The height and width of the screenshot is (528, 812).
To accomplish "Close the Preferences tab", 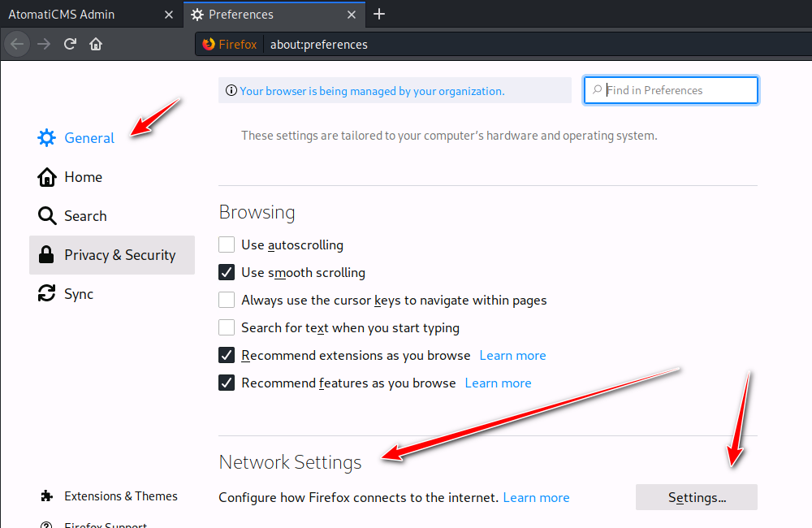I will tap(352, 15).
